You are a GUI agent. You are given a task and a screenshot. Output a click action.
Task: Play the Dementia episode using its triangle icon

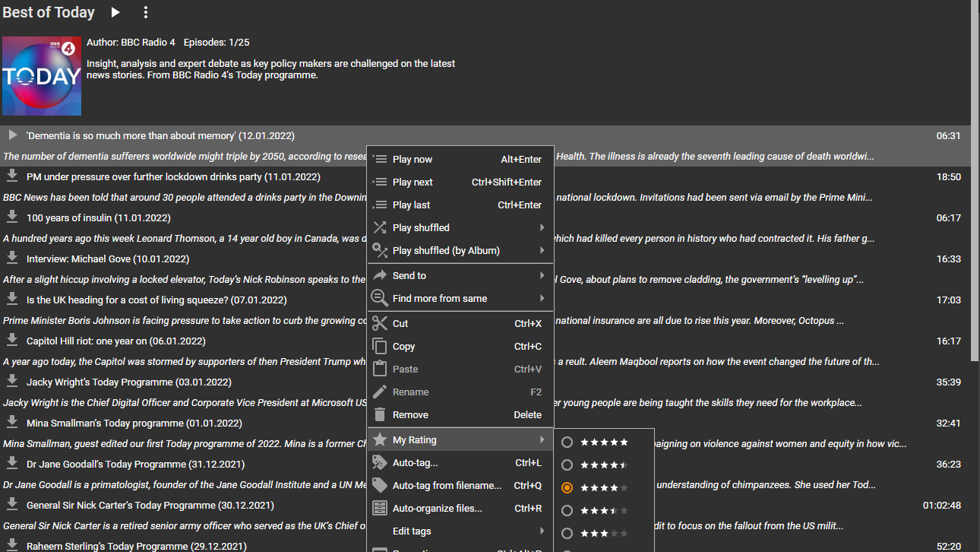pyautogui.click(x=12, y=135)
